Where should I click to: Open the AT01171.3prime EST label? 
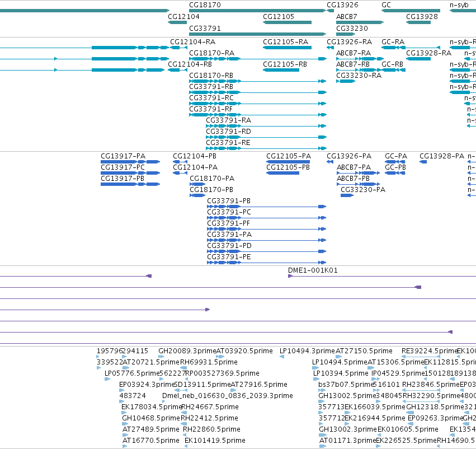(x=348, y=441)
